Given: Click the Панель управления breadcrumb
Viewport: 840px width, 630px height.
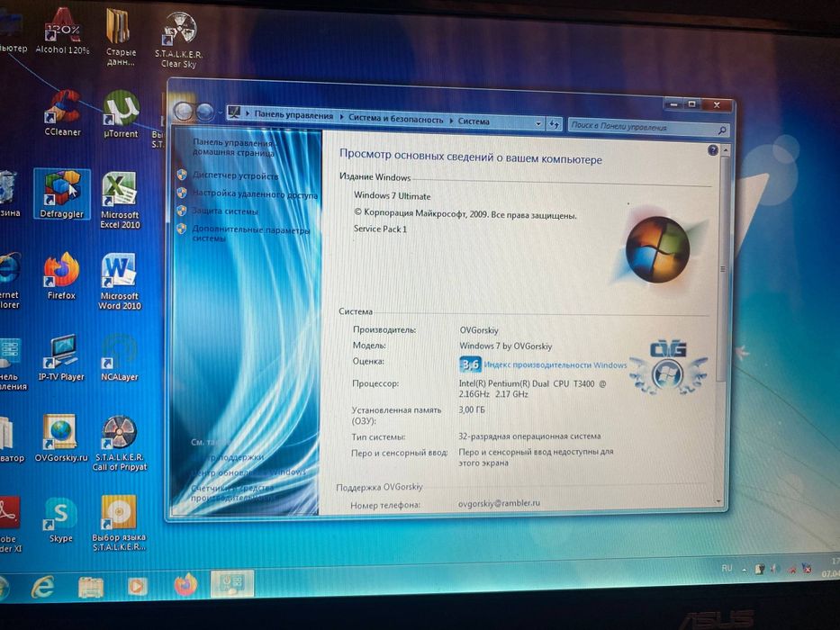Looking at the screenshot, I should click(x=294, y=114).
